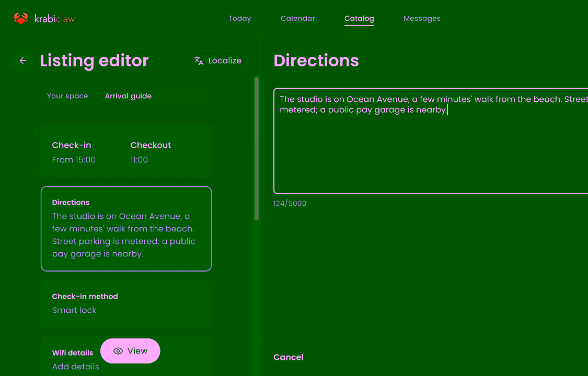Open the Check-in time setting

click(74, 152)
